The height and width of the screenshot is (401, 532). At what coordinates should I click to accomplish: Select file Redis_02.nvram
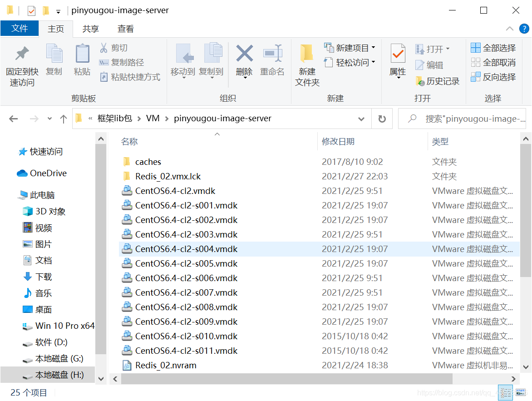click(x=166, y=365)
